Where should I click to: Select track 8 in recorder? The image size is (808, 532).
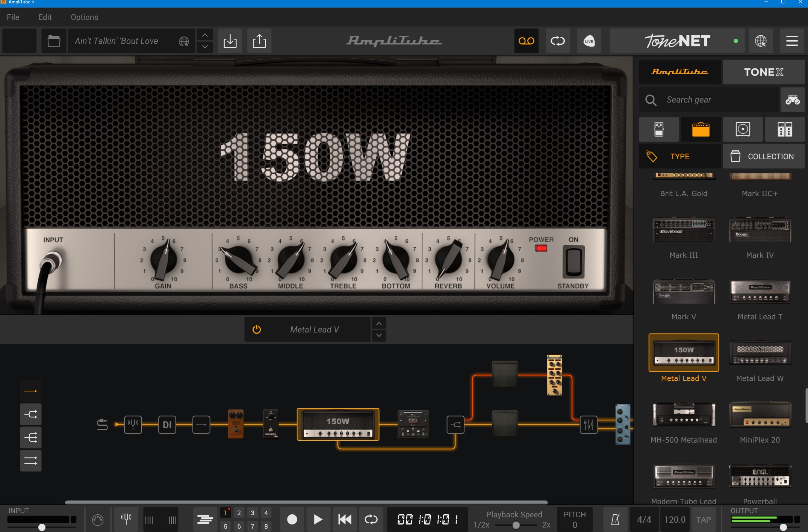click(x=266, y=526)
